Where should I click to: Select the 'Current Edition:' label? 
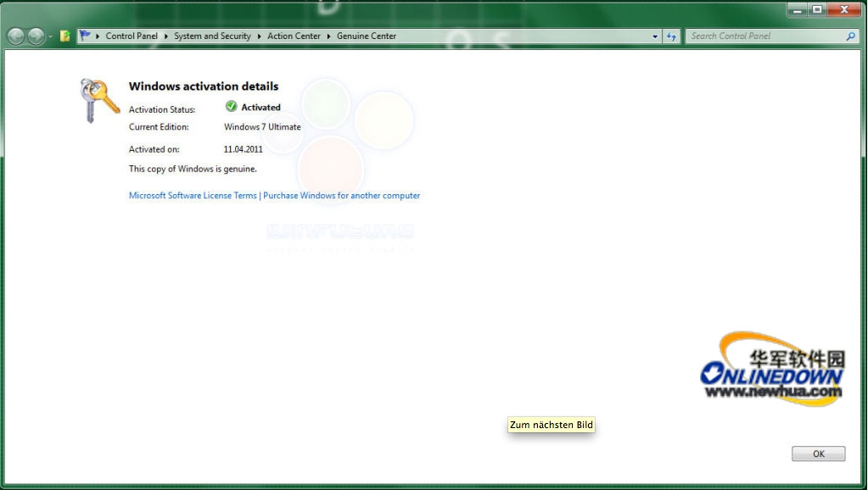[x=159, y=126]
